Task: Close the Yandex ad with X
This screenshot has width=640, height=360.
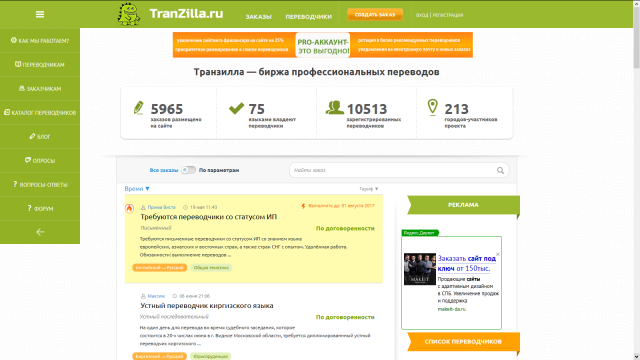Action: pyautogui.click(x=498, y=254)
